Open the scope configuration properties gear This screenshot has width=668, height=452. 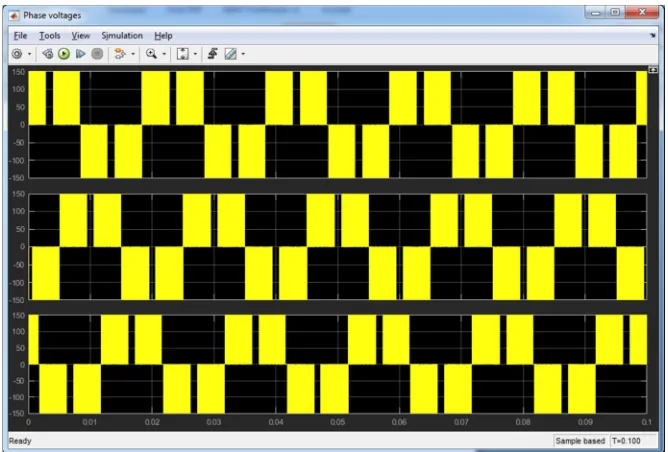[17, 54]
